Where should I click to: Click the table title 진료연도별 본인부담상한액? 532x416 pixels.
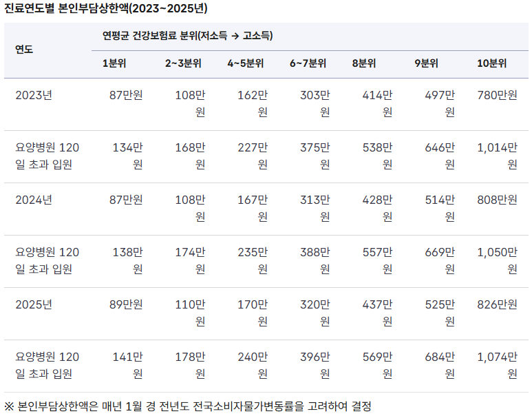105,9
